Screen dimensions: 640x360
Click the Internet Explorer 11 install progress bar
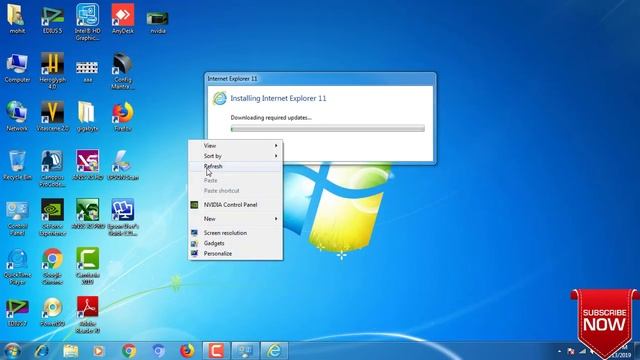pyautogui.click(x=327, y=129)
